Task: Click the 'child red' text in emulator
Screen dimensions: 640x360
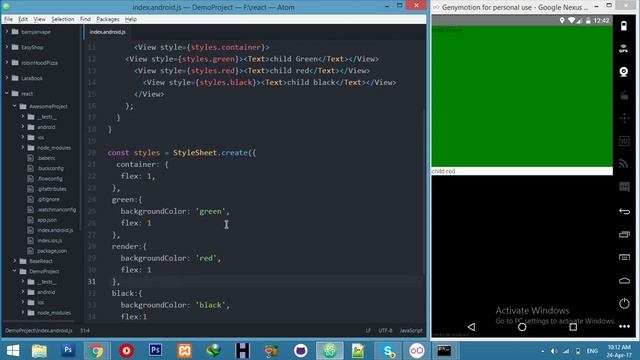Action: (x=443, y=171)
